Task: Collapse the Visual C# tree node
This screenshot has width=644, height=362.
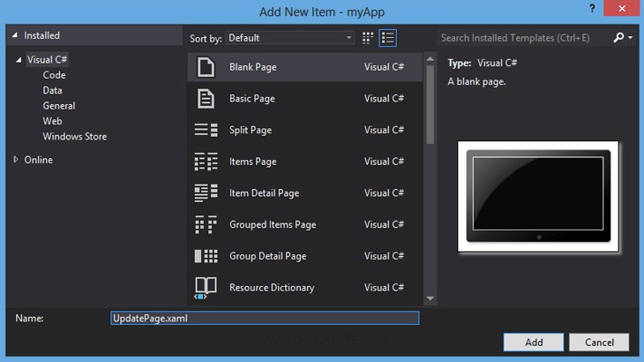Action: coord(18,60)
